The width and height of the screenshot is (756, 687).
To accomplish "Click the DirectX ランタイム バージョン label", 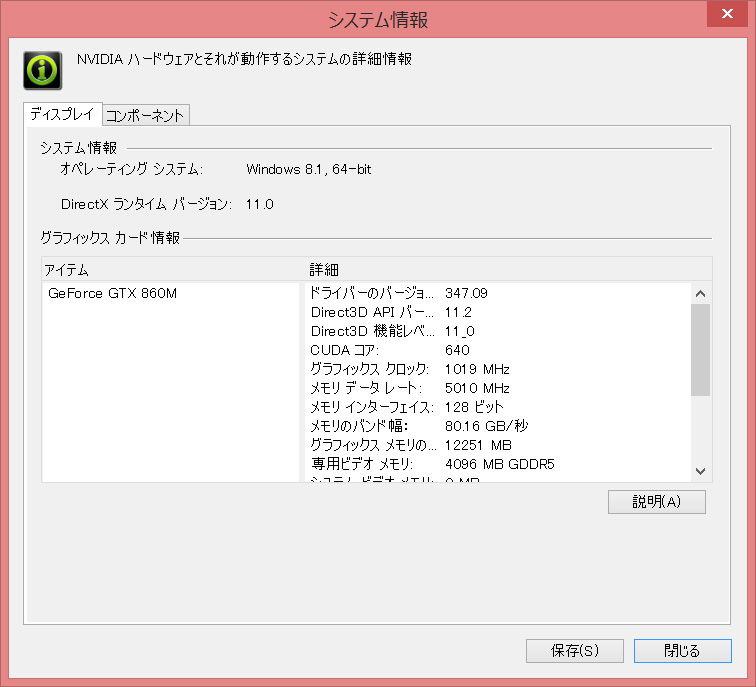I will pyautogui.click(x=146, y=204).
